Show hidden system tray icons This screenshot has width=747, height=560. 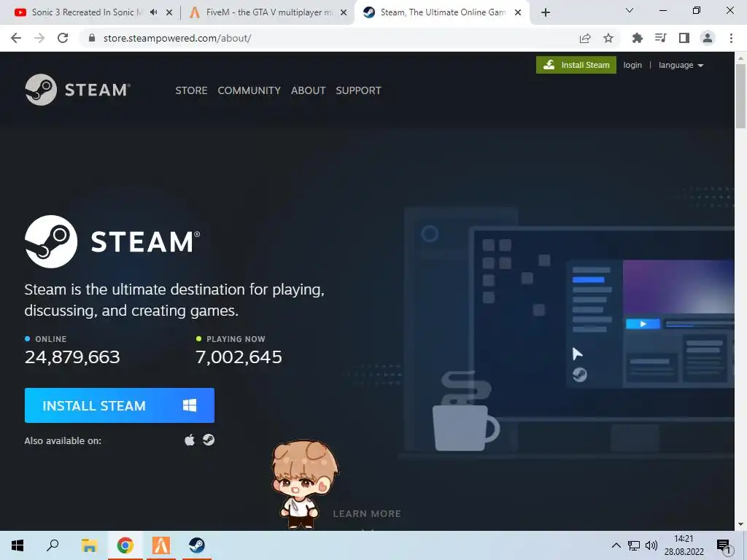pyautogui.click(x=616, y=545)
